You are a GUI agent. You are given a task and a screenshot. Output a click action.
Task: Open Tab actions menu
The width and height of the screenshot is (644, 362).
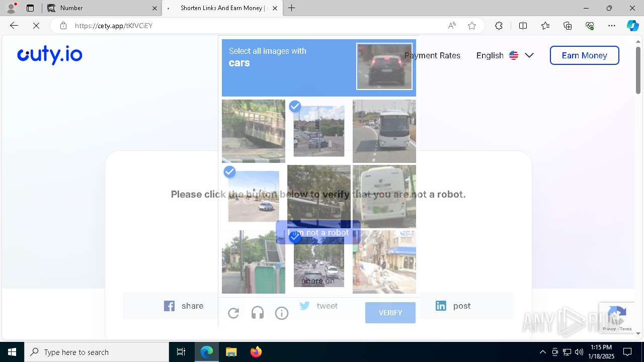click(30, 8)
